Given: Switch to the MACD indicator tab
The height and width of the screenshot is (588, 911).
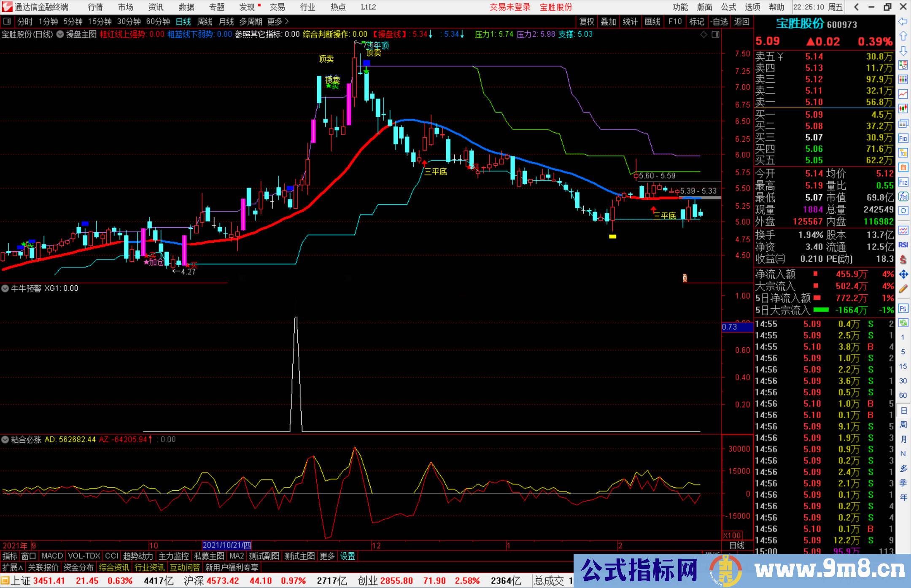Looking at the screenshot, I should (x=52, y=556).
